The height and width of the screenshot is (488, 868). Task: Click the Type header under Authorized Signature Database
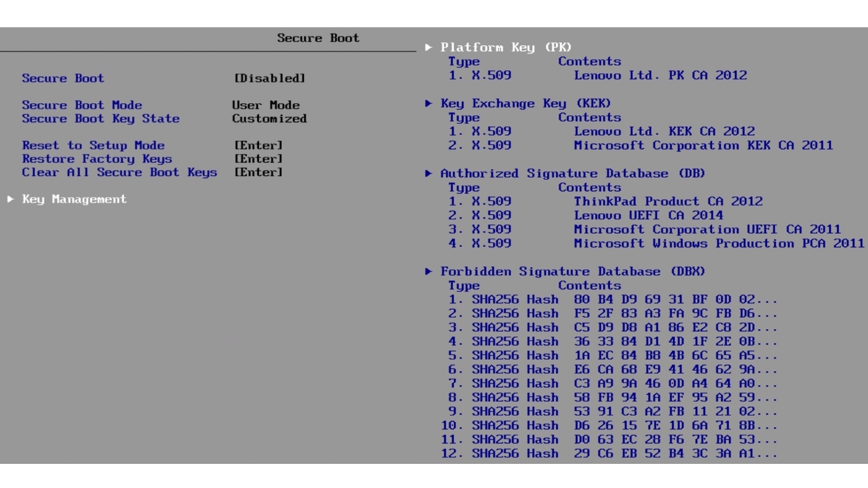pos(464,188)
